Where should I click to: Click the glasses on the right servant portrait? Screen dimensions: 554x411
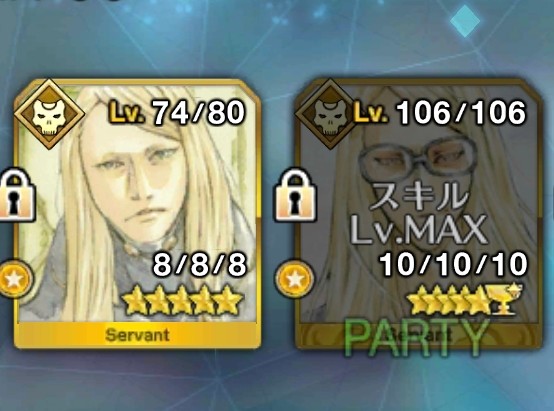pyautogui.click(x=419, y=158)
